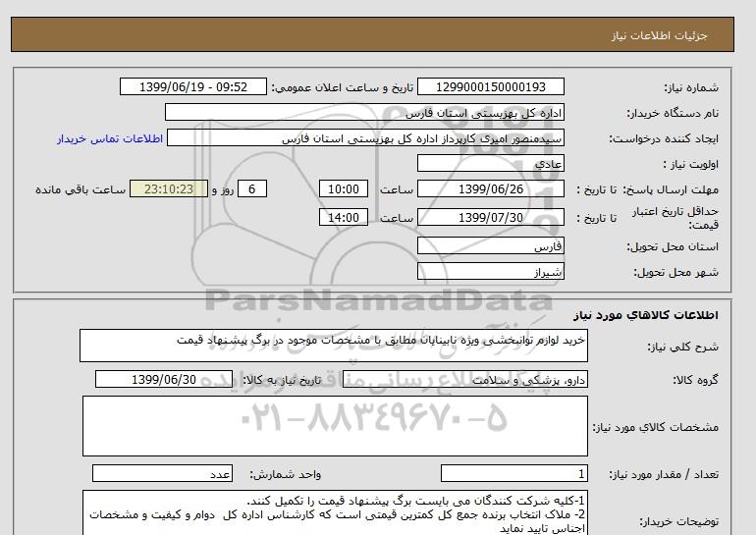The height and width of the screenshot is (535, 756).
Task: Click the public announcement date field 1399/06/19 - 09:52
Action: point(192,86)
